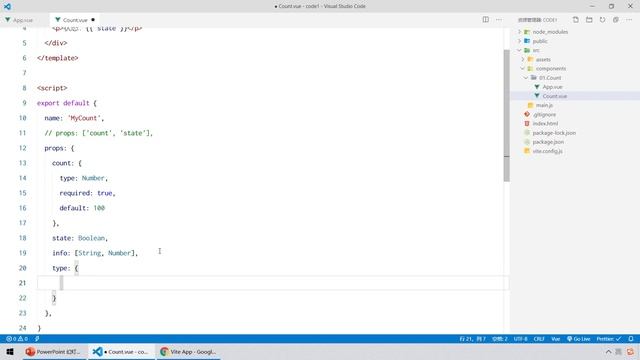Viewport: 640px width, 360px height.
Task: Click the new folder icon in explorer
Action: 589,20
